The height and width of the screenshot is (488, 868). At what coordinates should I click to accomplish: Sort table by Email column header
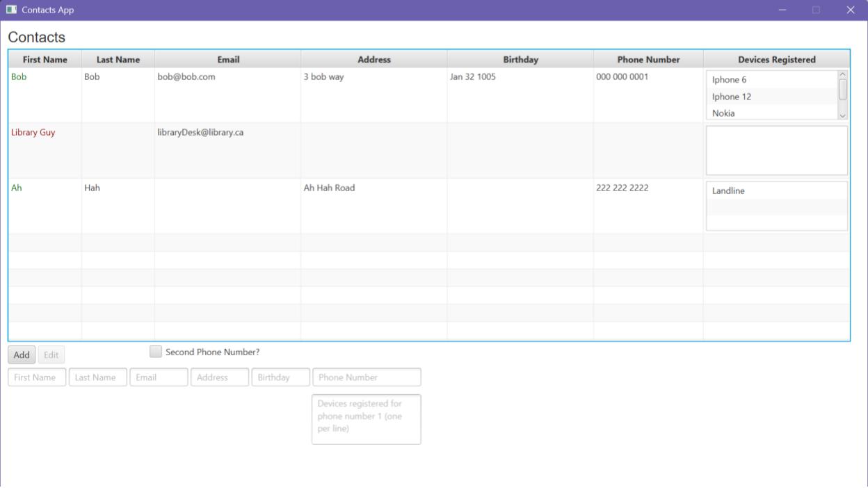pos(228,60)
